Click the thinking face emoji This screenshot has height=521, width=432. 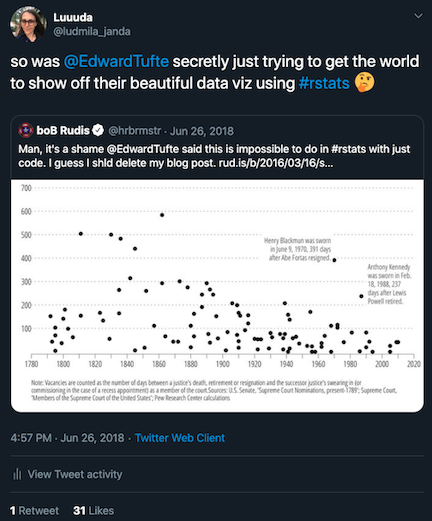point(365,83)
